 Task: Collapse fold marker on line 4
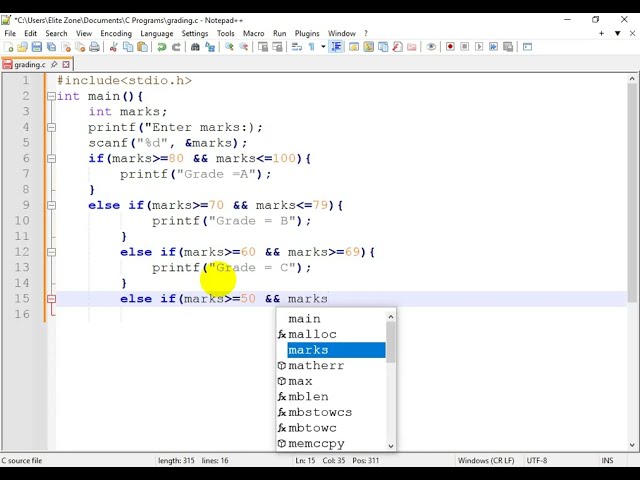[x=51, y=127]
